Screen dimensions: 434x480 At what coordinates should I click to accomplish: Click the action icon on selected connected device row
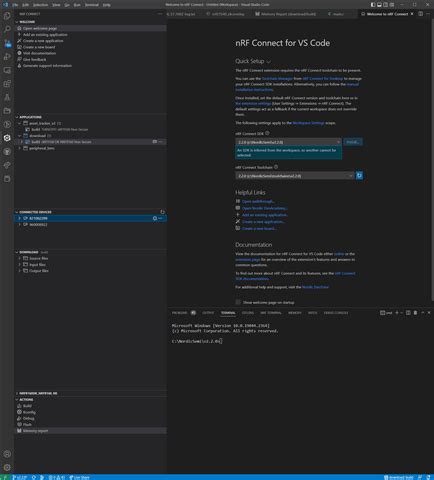pyautogui.click(x=155, y=218)
